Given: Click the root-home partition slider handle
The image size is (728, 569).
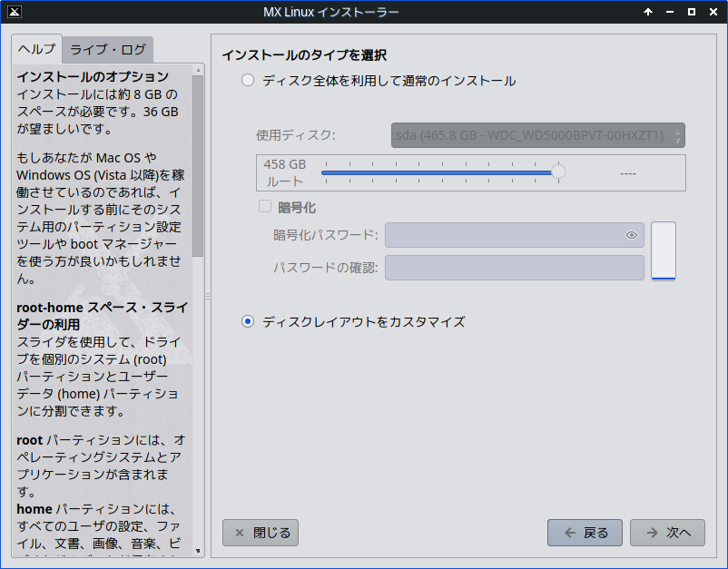Looking at the screenshot, I should tap(558, 172).
